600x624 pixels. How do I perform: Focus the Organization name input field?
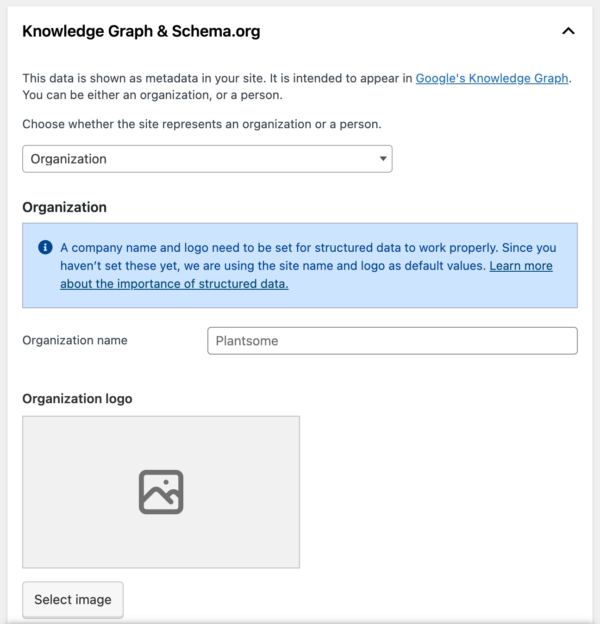(x=392, y=341)
